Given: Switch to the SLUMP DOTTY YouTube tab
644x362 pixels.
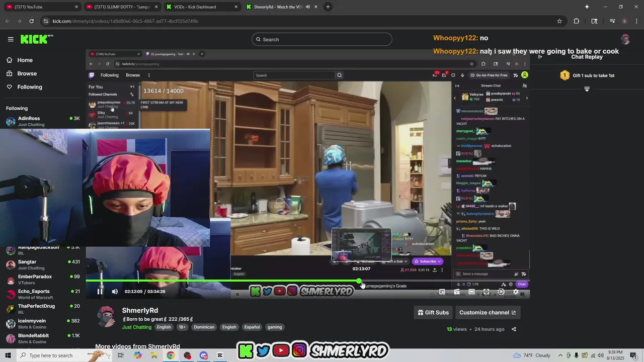Looking at the screenshot, I should [122, 7].
